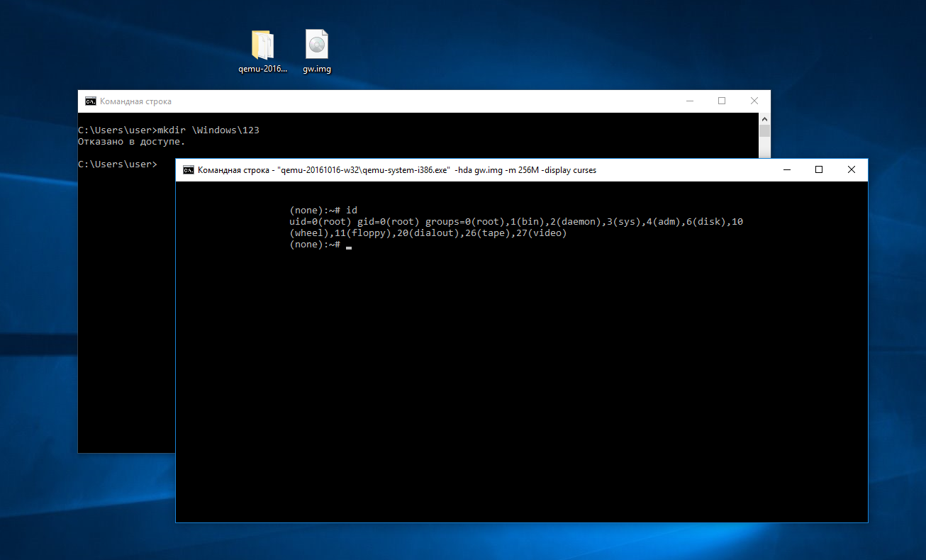The height and width of the screenshot is (560, 926).
Task: Click the 'Отказано в доступе.' error message
Action: (x=131, y=142)
